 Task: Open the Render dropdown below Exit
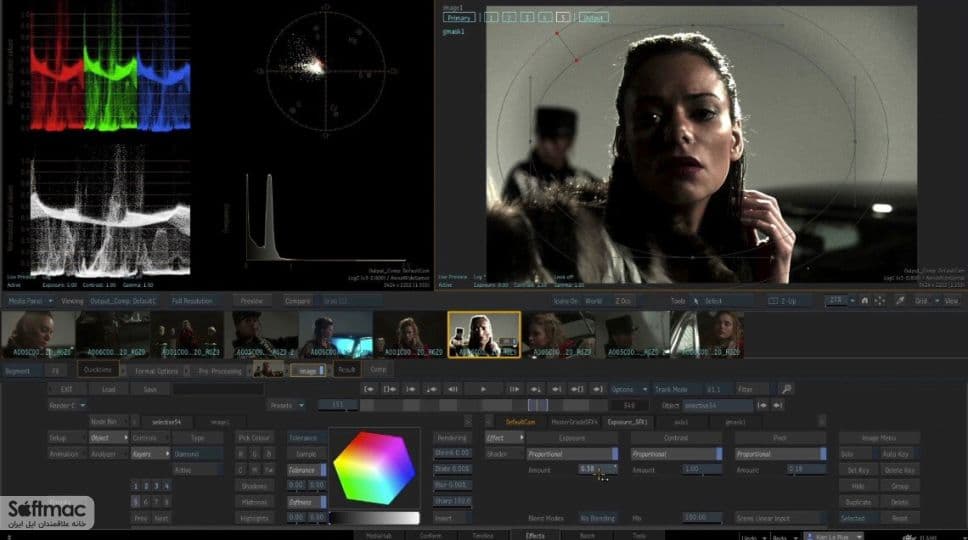click(67, 405)
